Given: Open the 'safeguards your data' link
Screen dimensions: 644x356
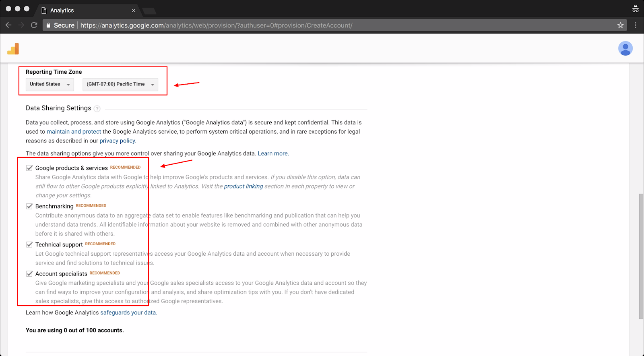Looking at the screenshot, I should click(128, 313).
